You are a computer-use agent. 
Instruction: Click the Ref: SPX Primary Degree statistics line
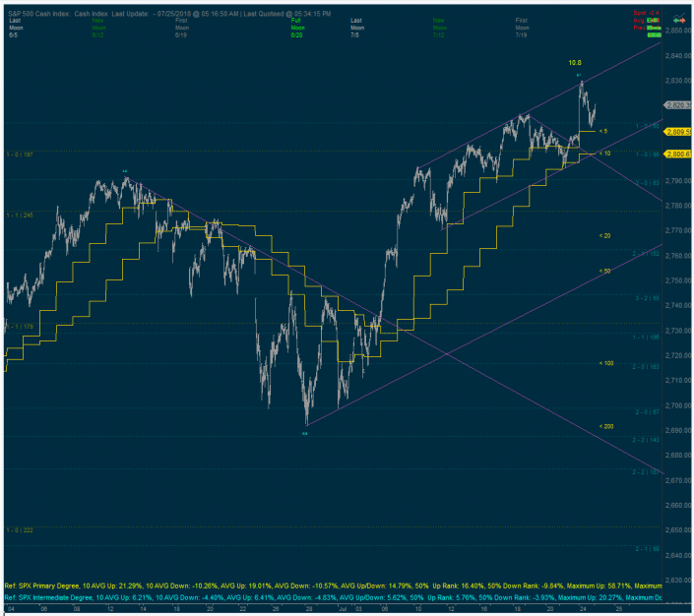coord(333,585)
